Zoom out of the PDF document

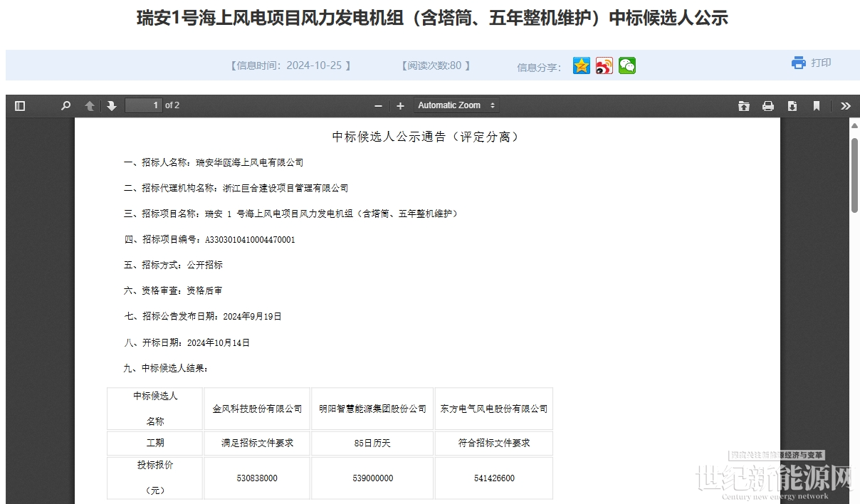point(378,106)
